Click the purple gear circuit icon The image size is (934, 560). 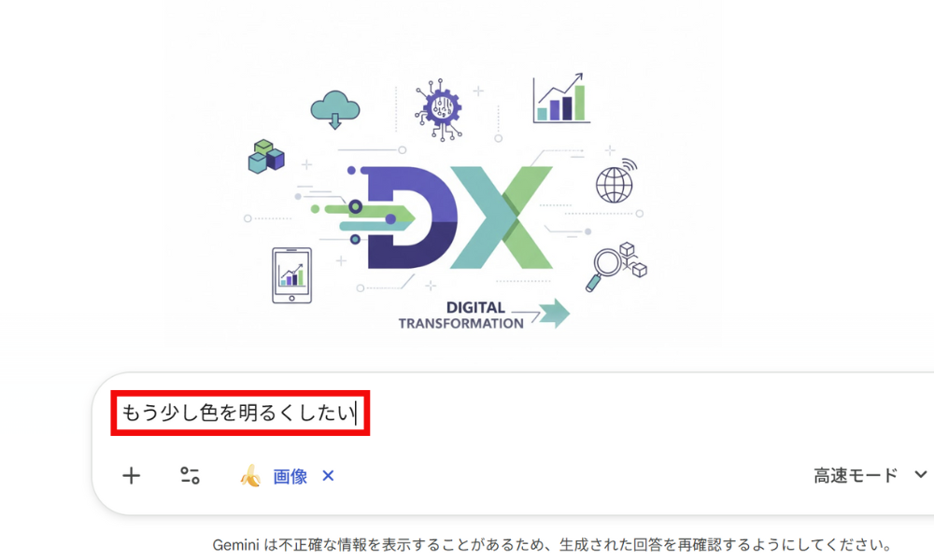[443, 109]
